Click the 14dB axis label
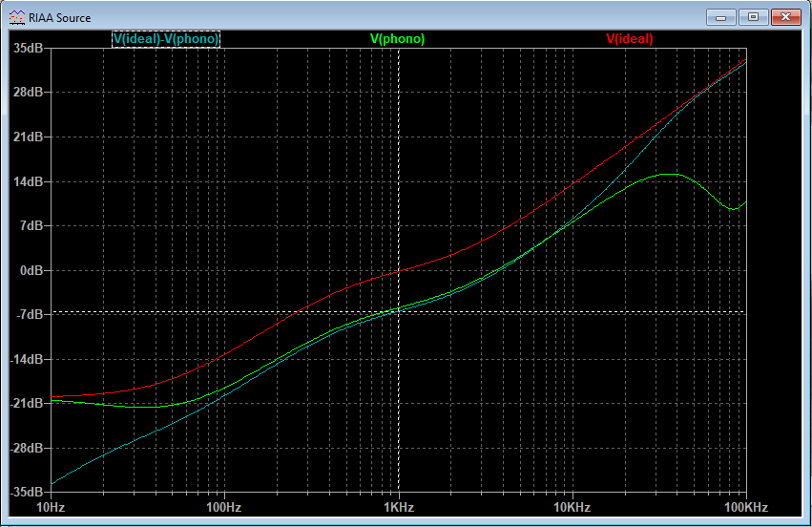This screenshot has height=527, width=812. click(x=28, y=181)
